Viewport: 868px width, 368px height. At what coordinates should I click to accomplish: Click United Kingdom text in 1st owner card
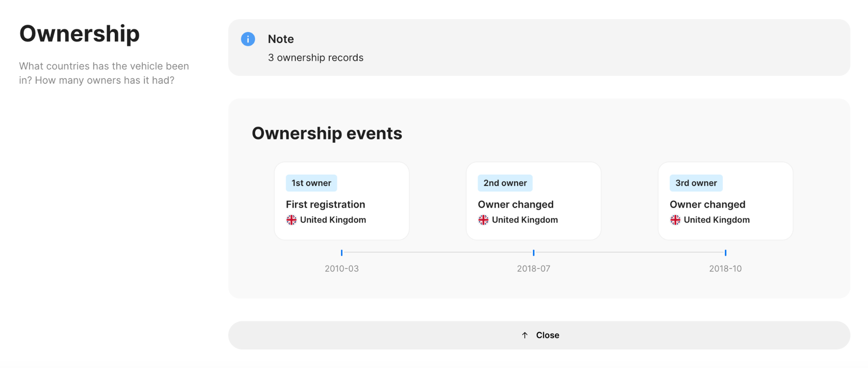(x=333, y=220)
